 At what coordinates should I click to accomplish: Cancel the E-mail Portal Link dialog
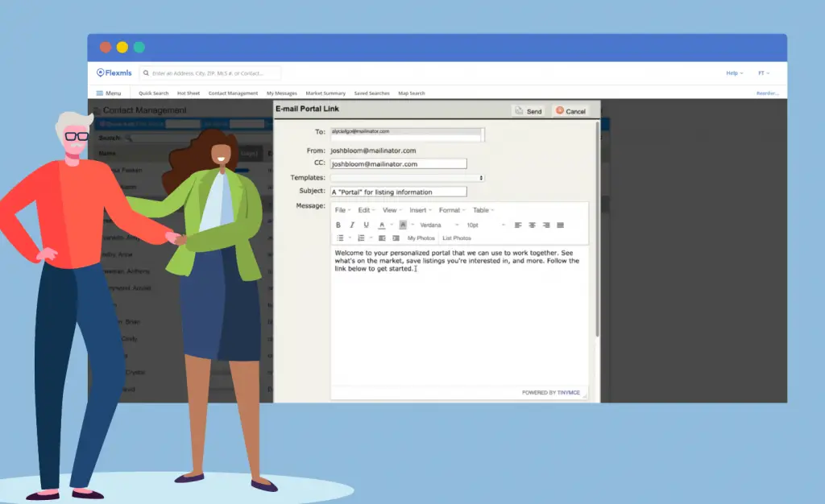coord(570,111)
